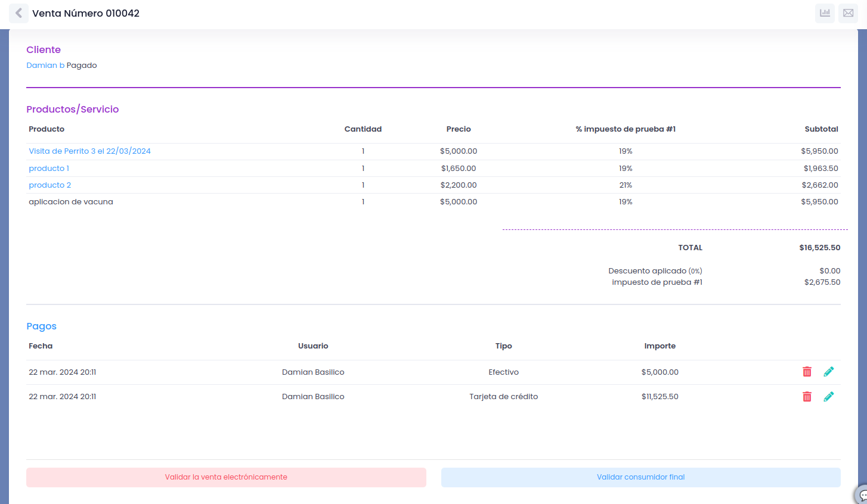
Task: Click the Venta Número 010042 title
Action: (x=86, y=13)
